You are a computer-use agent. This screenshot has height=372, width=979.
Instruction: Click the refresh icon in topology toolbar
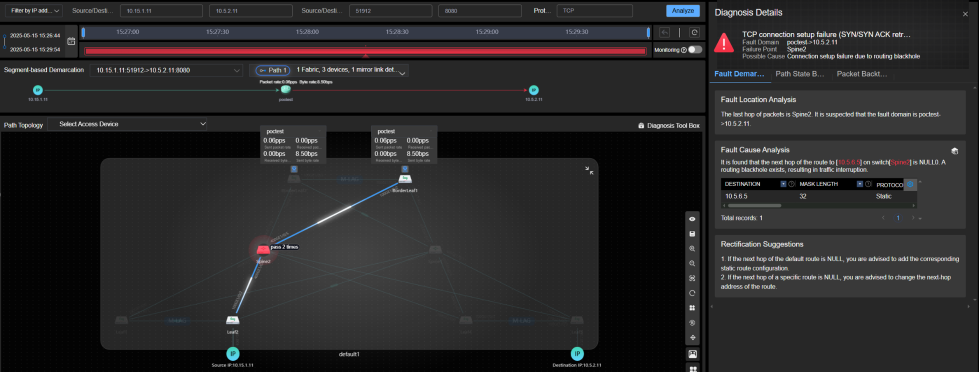point(692,293)
